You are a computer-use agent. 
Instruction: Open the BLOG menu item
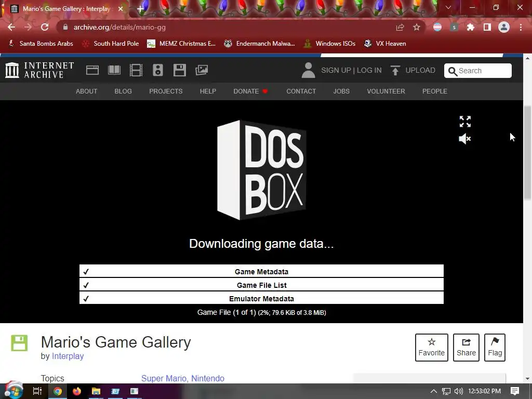point(123,91)
